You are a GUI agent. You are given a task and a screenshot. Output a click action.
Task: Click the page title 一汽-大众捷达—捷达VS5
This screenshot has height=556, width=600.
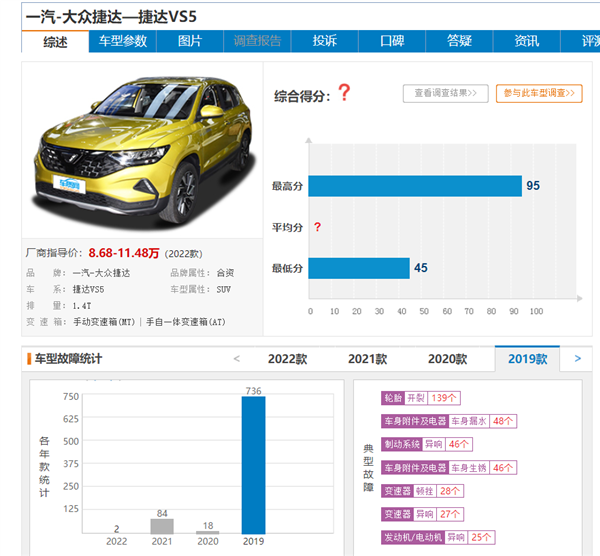(111, 17)
